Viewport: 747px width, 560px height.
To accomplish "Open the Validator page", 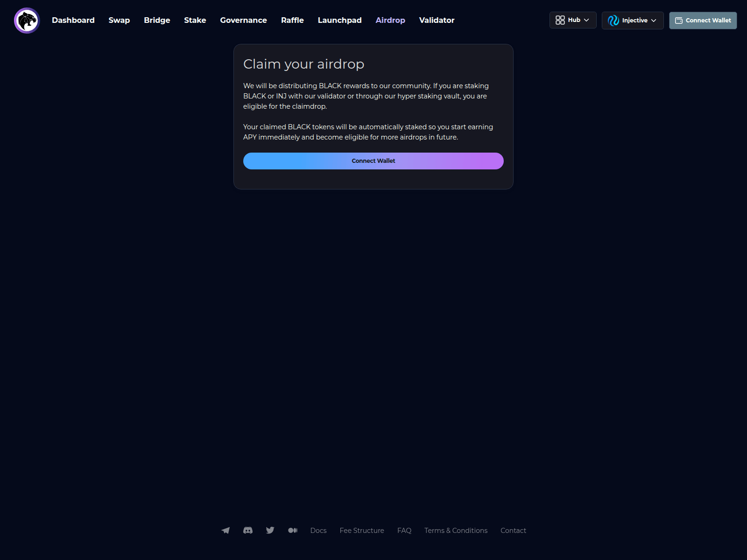I will (437, 21).
